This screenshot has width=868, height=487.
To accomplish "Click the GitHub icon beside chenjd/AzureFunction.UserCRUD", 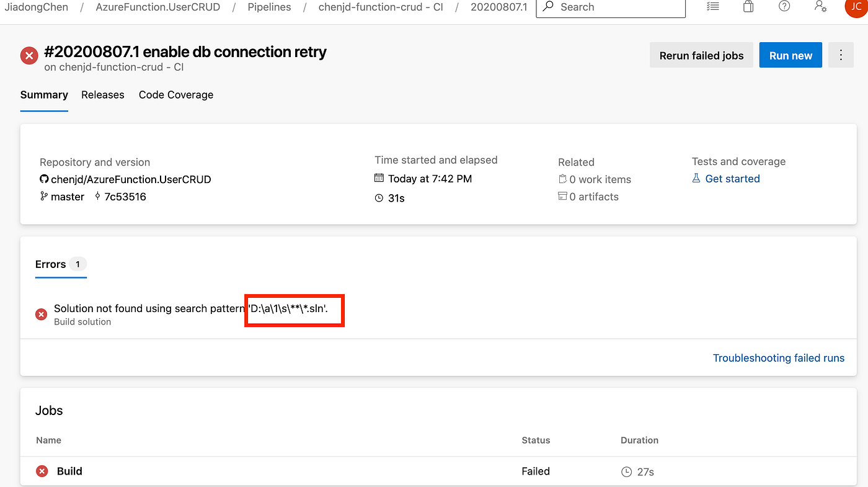I will (x=43, y=179).
